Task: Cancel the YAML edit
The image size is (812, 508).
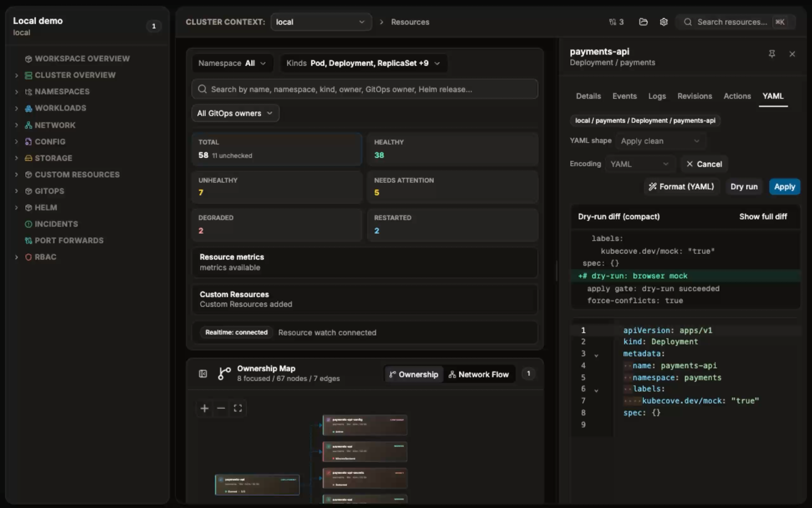Action: tap(704, 164)
